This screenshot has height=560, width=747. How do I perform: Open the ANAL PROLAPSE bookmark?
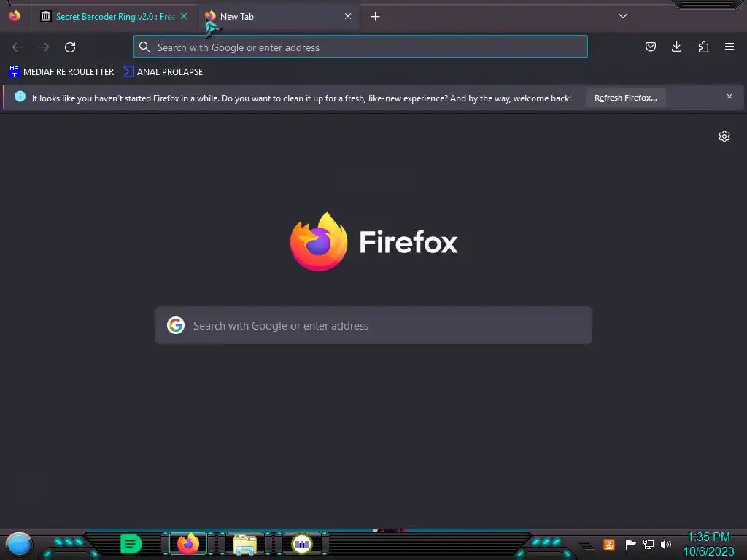coord(163,72)
